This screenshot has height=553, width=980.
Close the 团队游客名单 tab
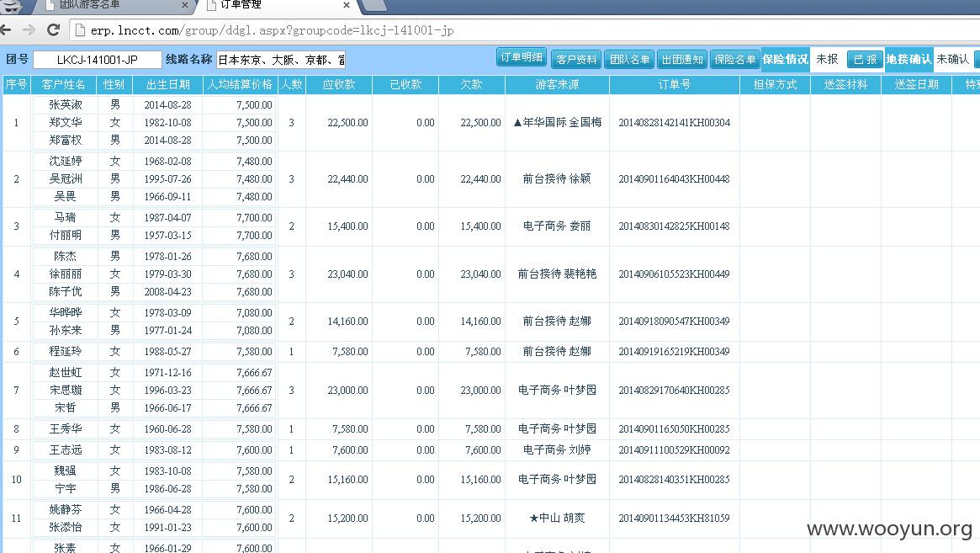click(x=184, y=5)
